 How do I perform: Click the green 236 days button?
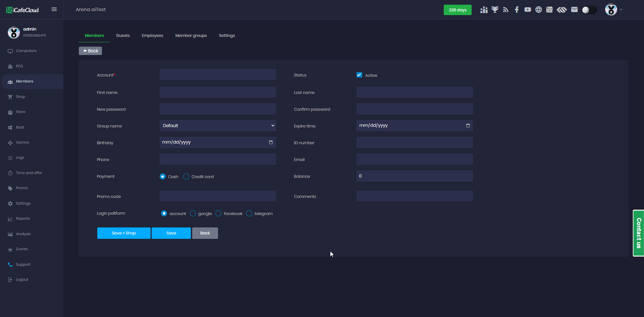click(x=458, y=10)
